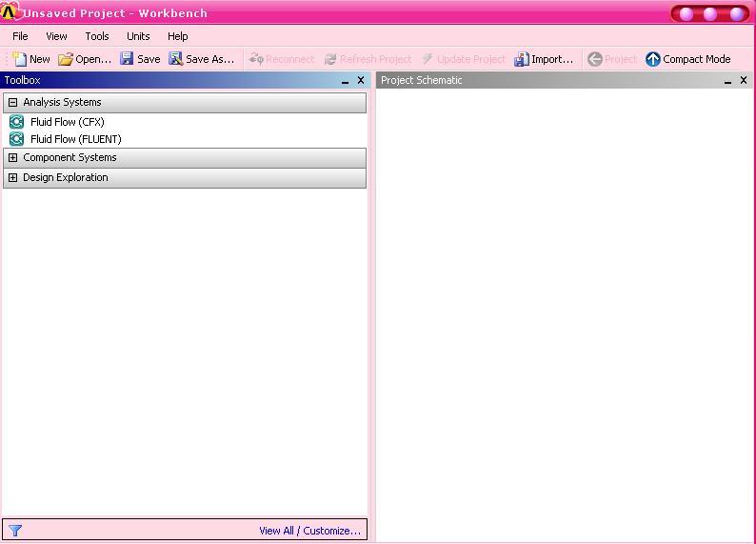Viewport: 756px width, 544px height.
Task: Open the Units menu
Action: tap(138, 36)
